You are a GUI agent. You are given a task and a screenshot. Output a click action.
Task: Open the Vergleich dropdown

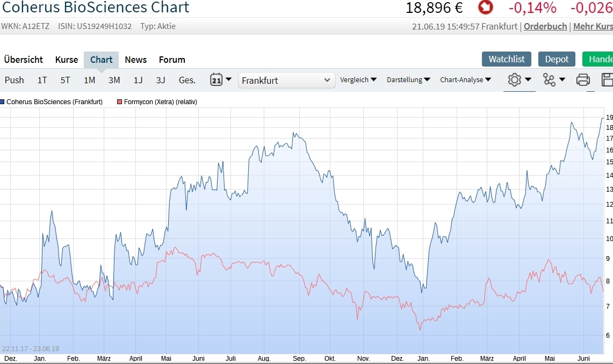[x=358, y=80]
